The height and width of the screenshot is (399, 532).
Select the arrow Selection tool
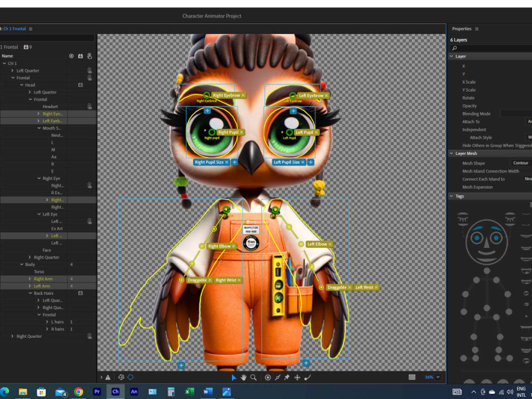point(234,377)
